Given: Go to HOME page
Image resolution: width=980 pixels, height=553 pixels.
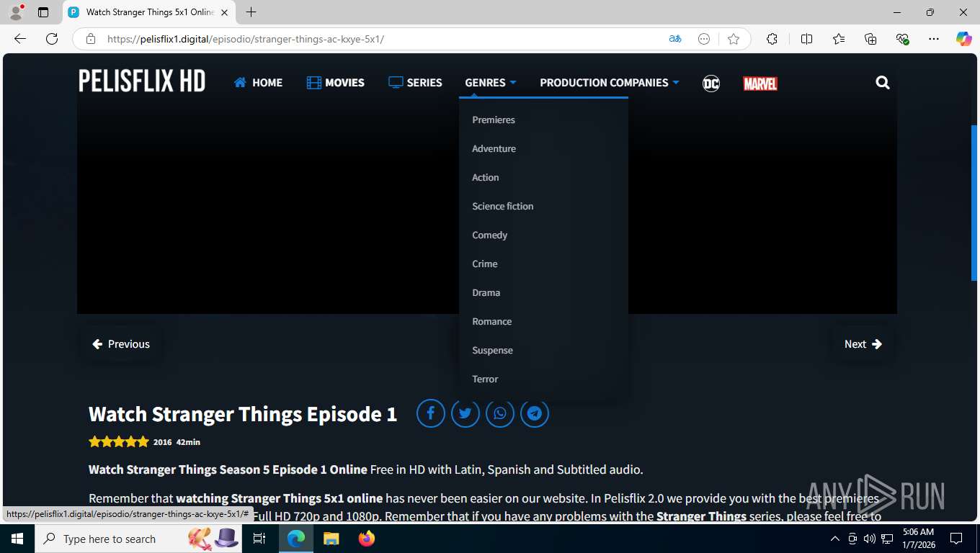Looking at the screenshot, I should (x=258, y=83).
